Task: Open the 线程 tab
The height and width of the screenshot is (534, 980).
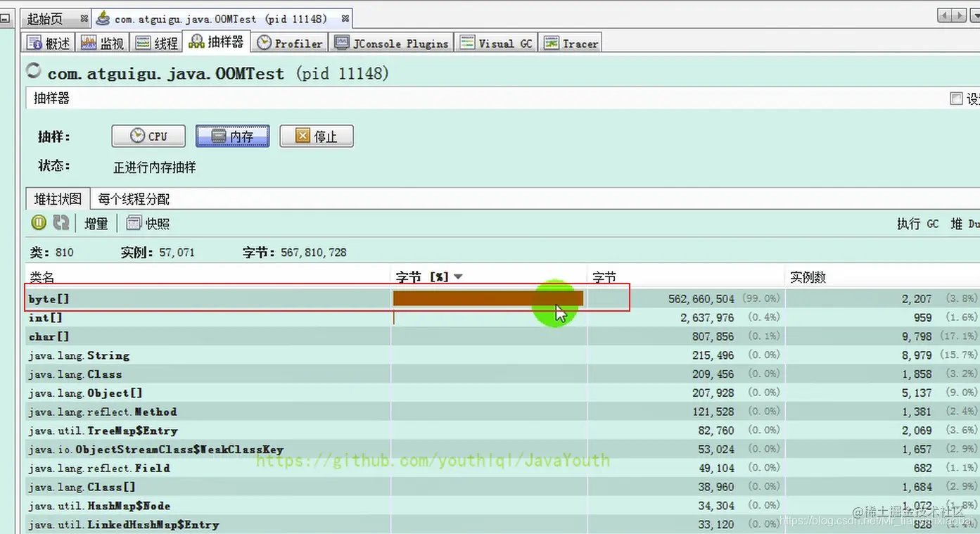Action: 157,43
